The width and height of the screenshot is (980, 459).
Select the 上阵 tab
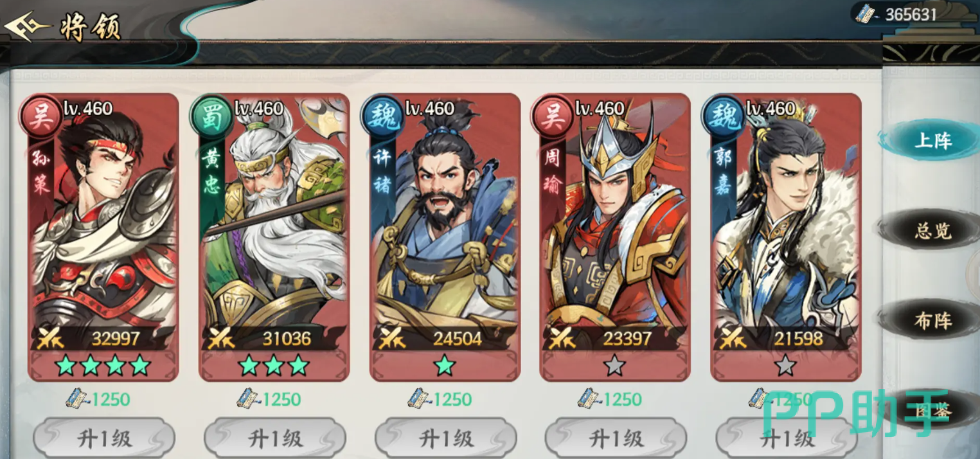931,141
